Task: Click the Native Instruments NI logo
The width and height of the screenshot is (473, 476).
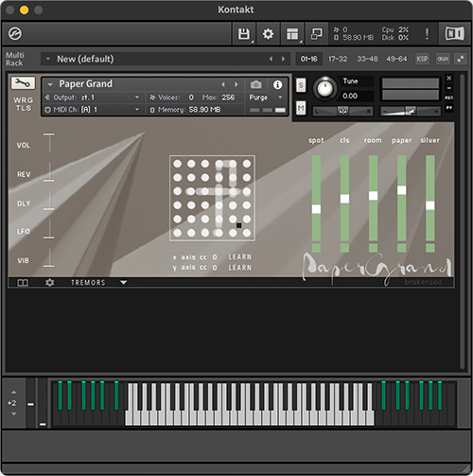Action: click(455, 33)
